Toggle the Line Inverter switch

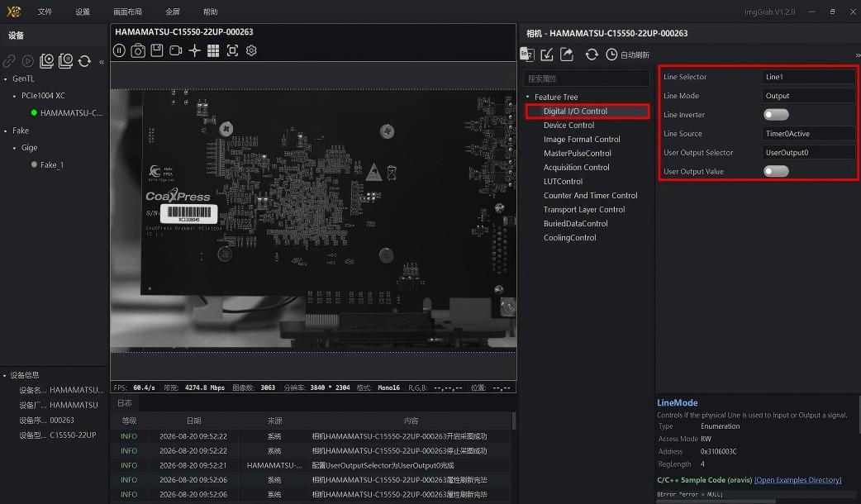click(776, 114)
